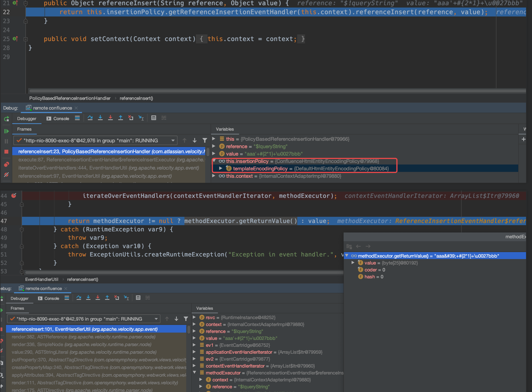This screenshot has height=392, width=532.
Task: Expand value byte[25] node in popup
Action: 353,263
